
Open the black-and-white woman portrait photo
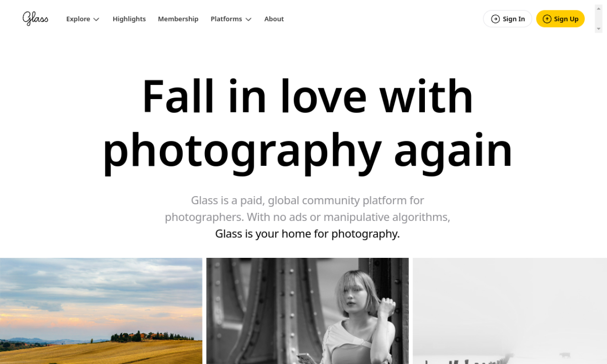coord(307,311)
